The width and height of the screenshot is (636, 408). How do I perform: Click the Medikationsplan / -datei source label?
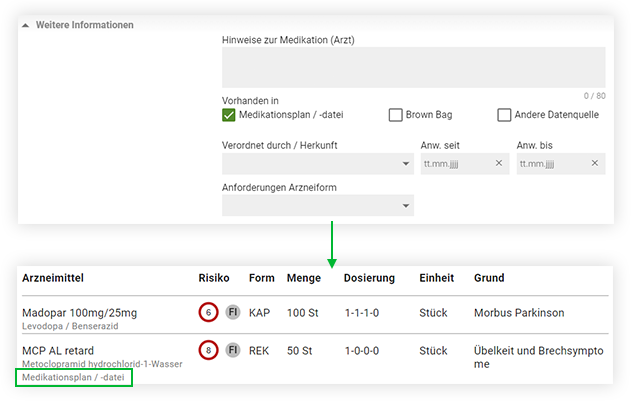pyautogui.click(x=75, y=377)
